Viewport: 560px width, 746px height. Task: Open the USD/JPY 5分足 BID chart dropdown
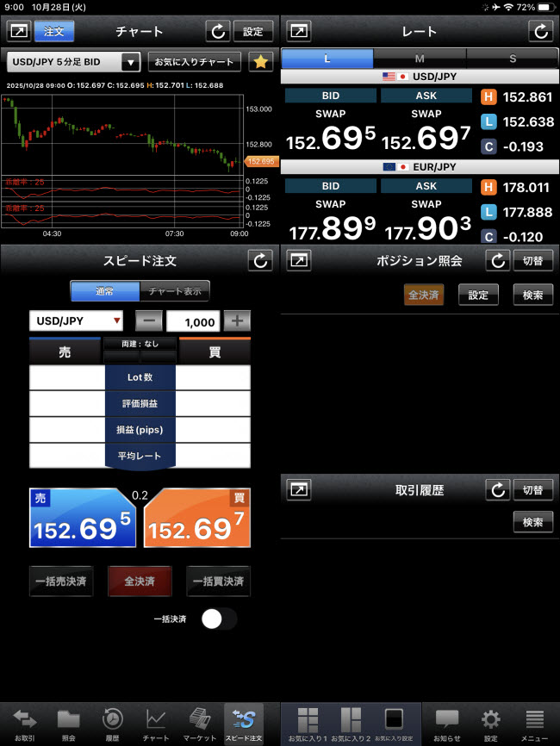coord(73,62)
